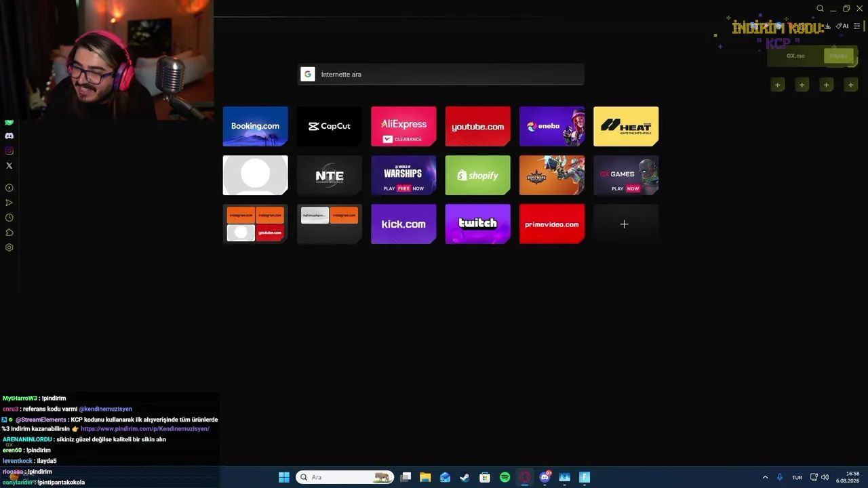This screenshot has width=868, height=488.
Task: Open the Extensions icon in the sidebar
Action: coord(9,232)
